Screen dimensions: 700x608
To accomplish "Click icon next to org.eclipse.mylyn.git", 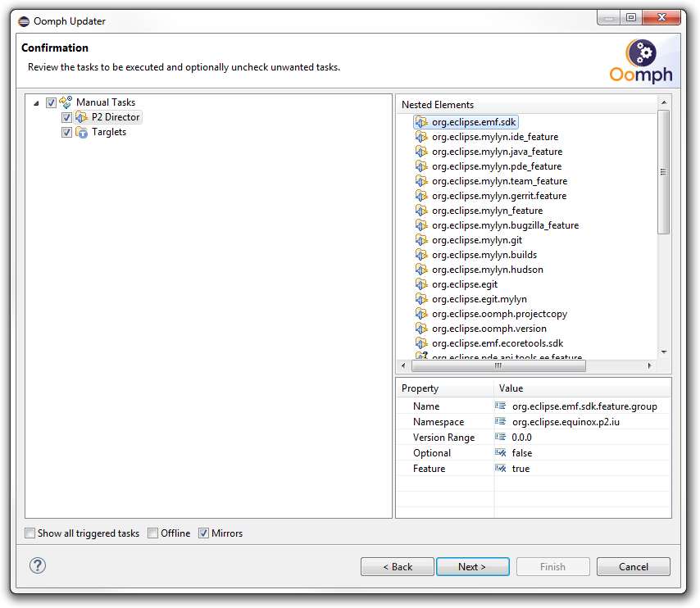I will 421,240.
